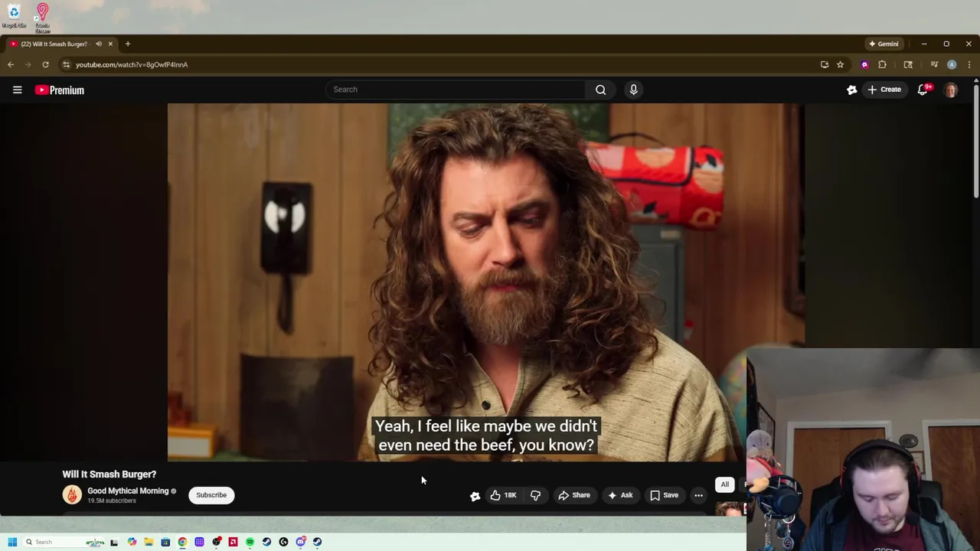Open Chrome media controls icon
Screen dimensions: 980x551
[934, 64]
